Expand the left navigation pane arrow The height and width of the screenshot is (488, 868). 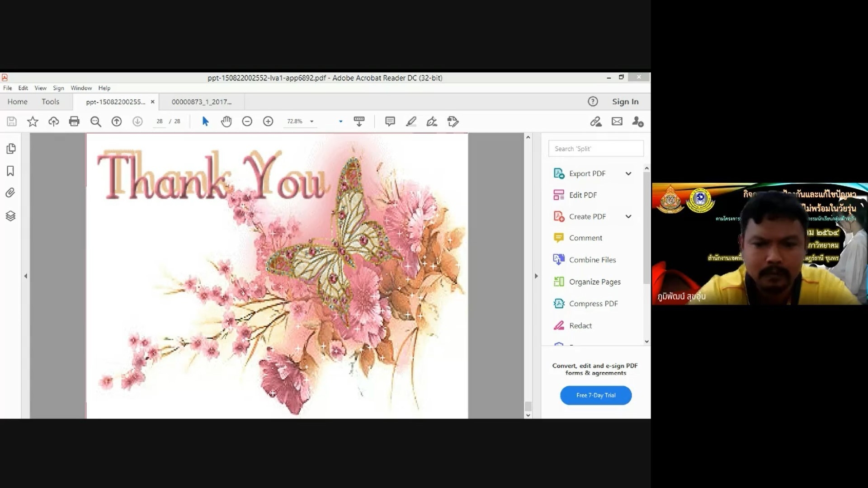coord(26,276)
